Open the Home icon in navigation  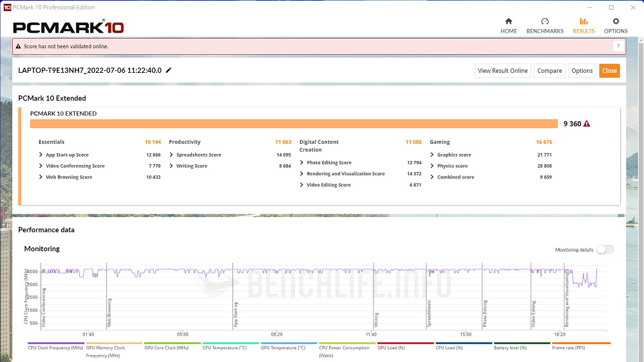pyautogui.click(x=508, y=21)
